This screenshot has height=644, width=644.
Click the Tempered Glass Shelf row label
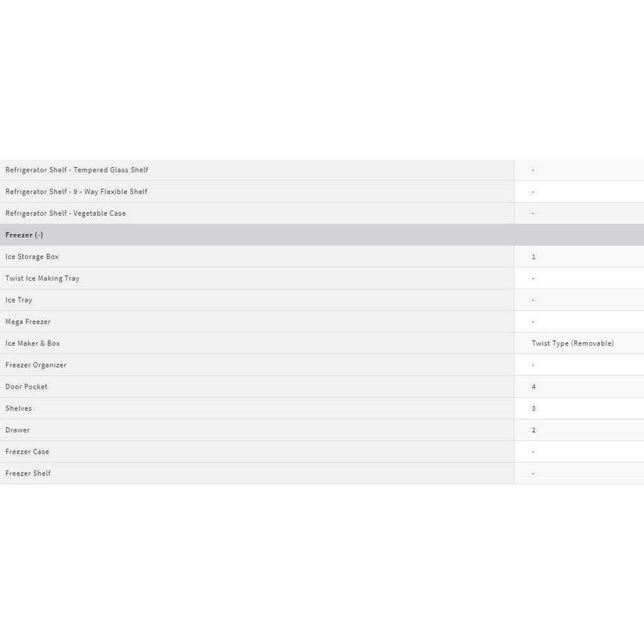(77, 170)
